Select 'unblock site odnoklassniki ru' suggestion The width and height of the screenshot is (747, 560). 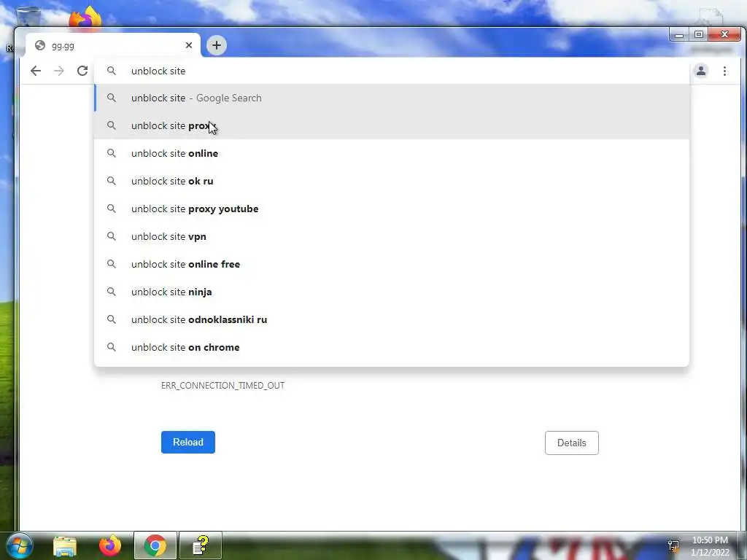tap(392, 319)
